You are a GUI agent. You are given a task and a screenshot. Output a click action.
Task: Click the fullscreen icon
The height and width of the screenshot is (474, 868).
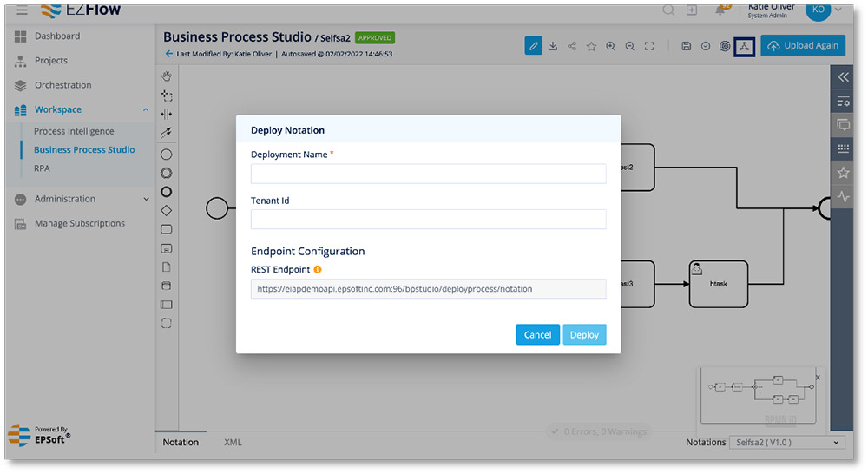pyautogui.click(x=649, y=46)
